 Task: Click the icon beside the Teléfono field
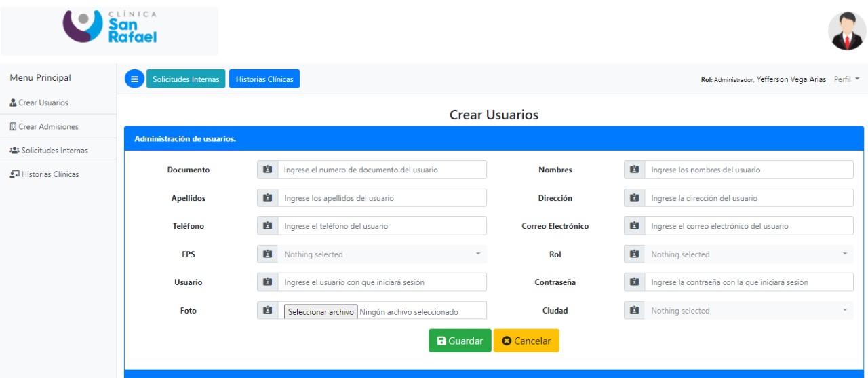(x=268, y=226)
